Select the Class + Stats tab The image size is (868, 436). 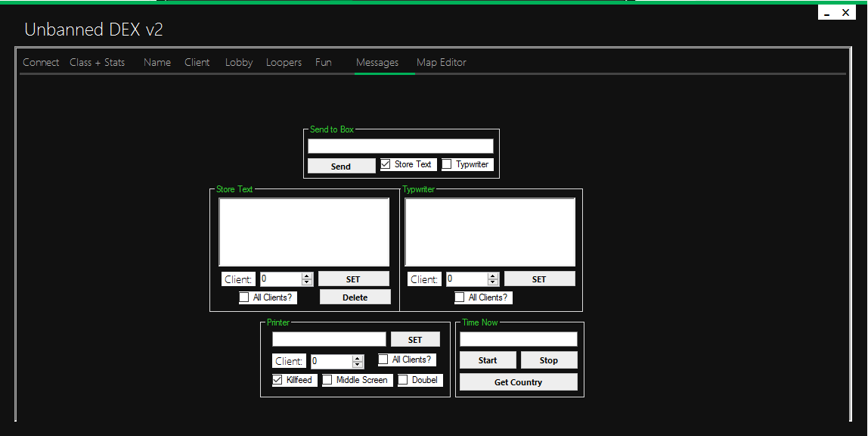click(x=97, y=62)
